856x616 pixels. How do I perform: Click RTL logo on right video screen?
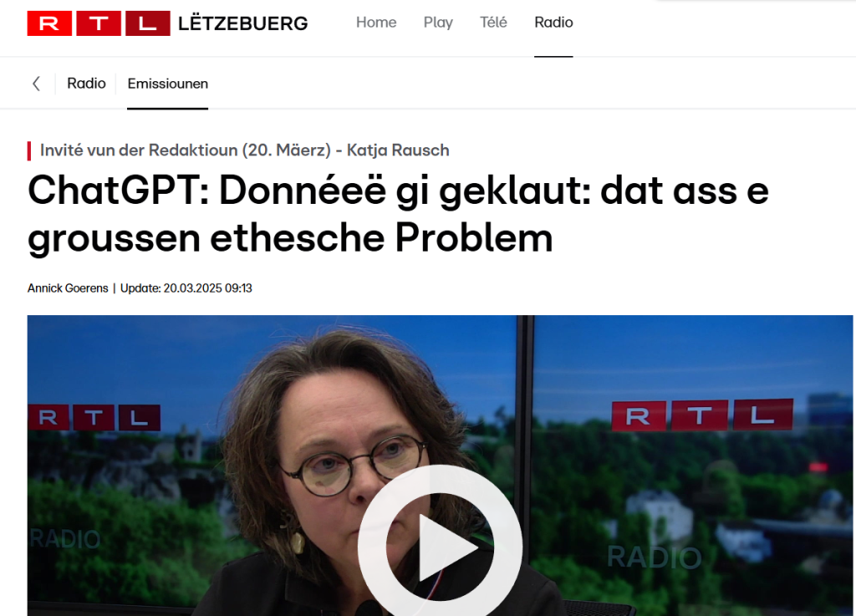point(702,415)
